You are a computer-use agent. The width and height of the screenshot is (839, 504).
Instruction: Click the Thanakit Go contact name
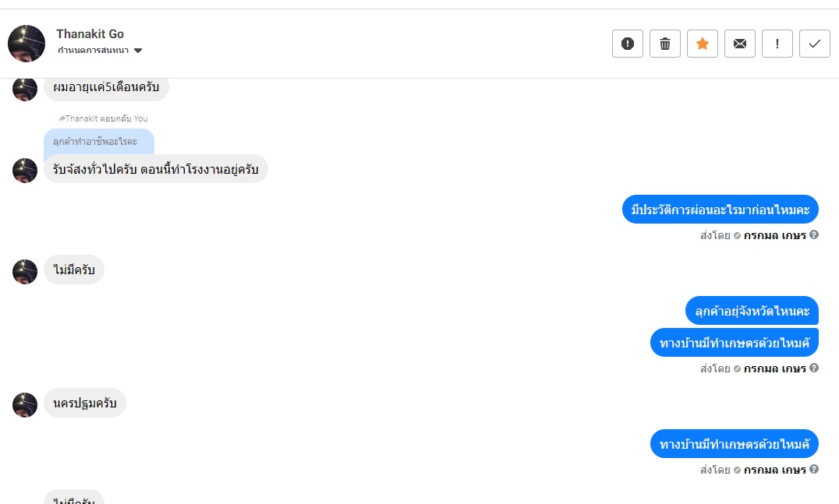[90, 33]
